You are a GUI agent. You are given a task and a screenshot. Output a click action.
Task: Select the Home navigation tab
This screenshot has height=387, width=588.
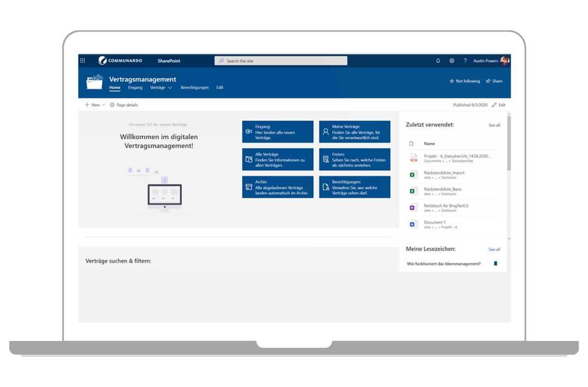tap(115, 88)
